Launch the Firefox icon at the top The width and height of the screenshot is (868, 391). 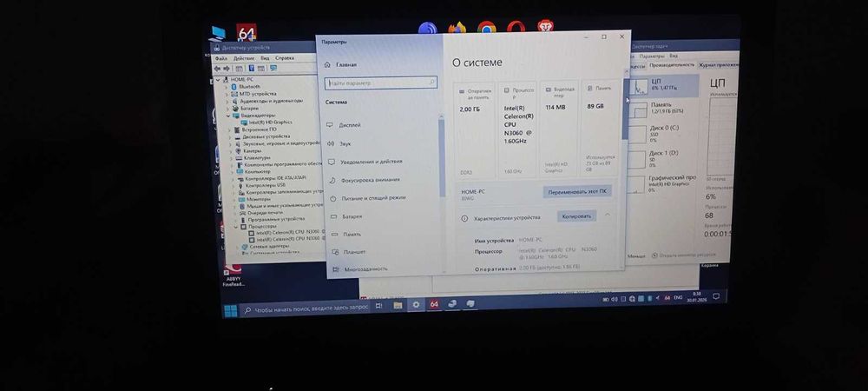point(457,29)
